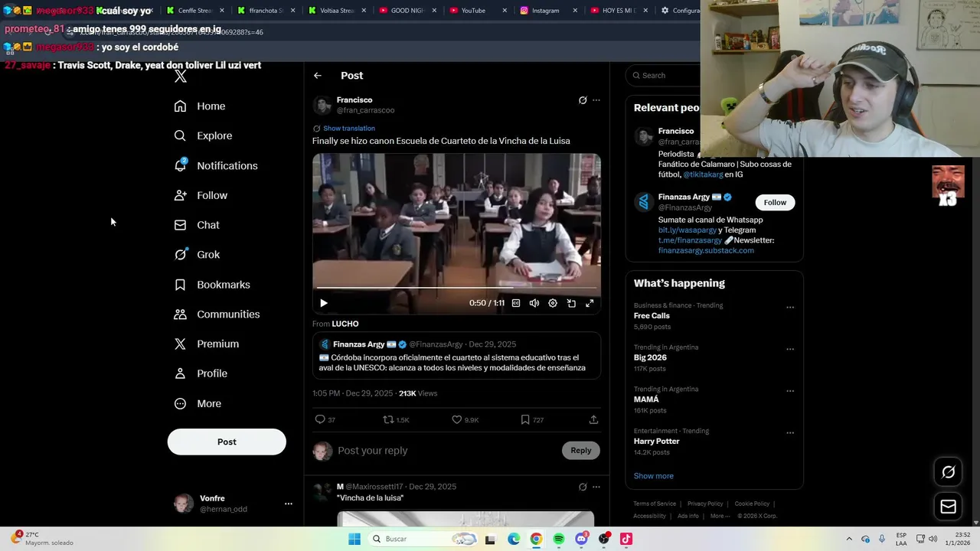Click the Grok icon on Maxirossetti17's reply
The image size is (980, 551).
click(583, 487)
